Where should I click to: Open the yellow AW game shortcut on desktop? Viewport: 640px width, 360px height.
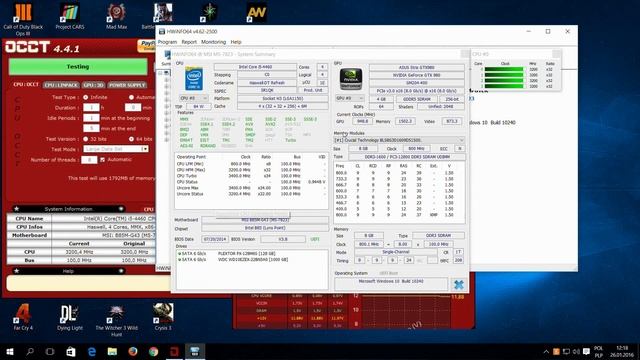[x=256, y=13]
